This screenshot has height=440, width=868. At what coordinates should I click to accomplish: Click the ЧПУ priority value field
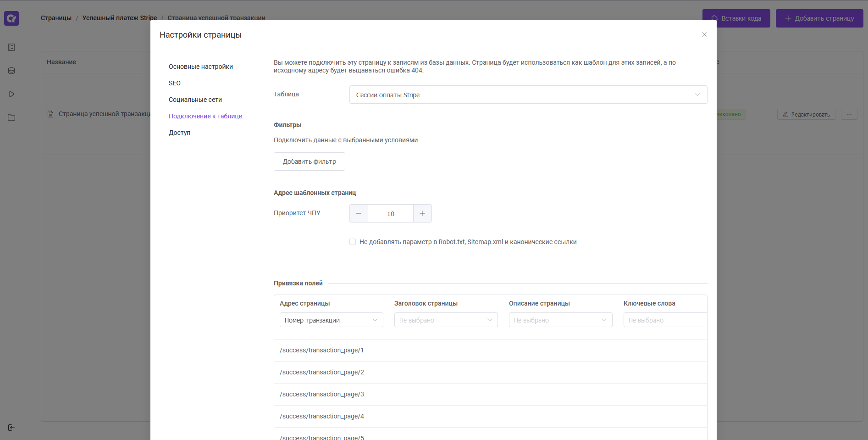pyautogui.click(x=391, y=213)
